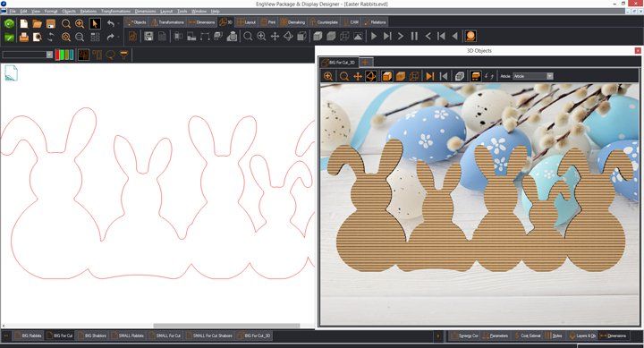
Task: Go to first fold step in 3D panel
Action: coord(444,76)
